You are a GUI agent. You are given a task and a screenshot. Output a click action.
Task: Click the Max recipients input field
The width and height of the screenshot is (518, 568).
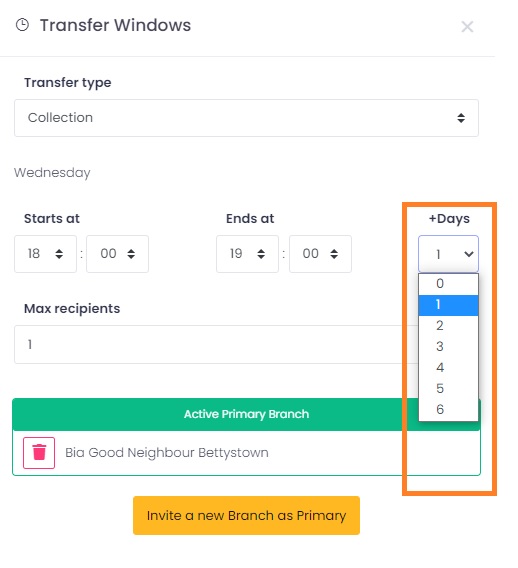point(217,344)
